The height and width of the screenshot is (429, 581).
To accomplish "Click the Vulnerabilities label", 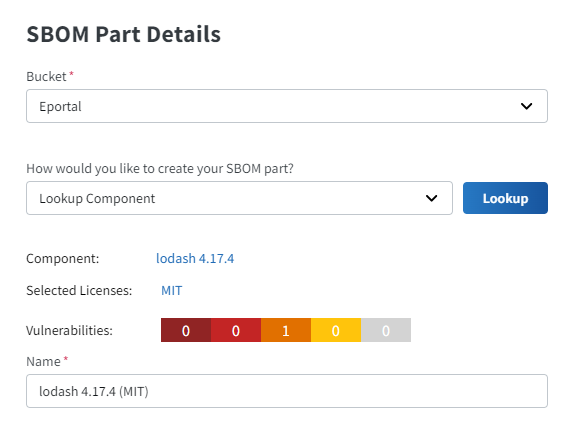I will click(x=69, y=330).
